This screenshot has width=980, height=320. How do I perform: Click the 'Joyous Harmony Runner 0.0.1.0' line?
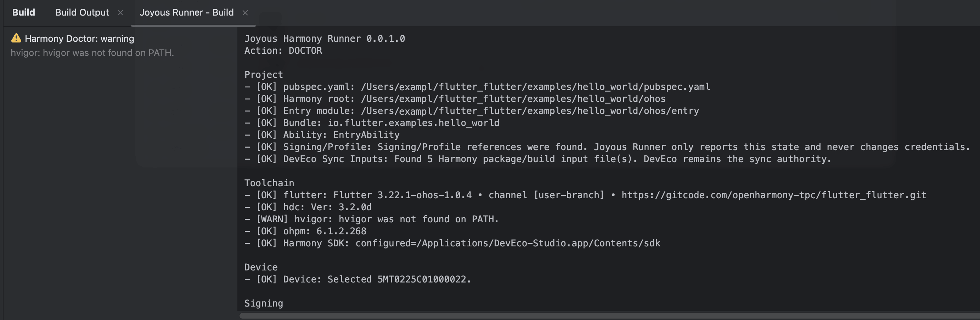tap(325, 38)
